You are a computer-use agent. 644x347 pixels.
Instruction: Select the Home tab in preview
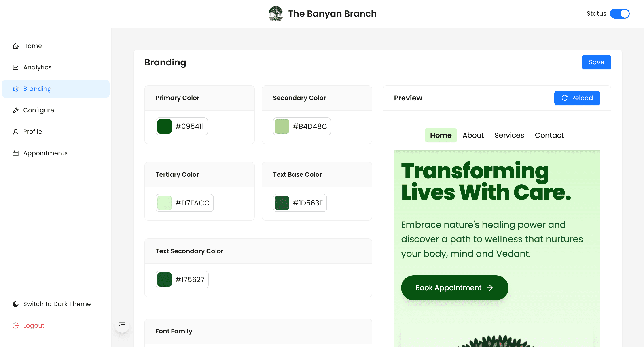441,135
